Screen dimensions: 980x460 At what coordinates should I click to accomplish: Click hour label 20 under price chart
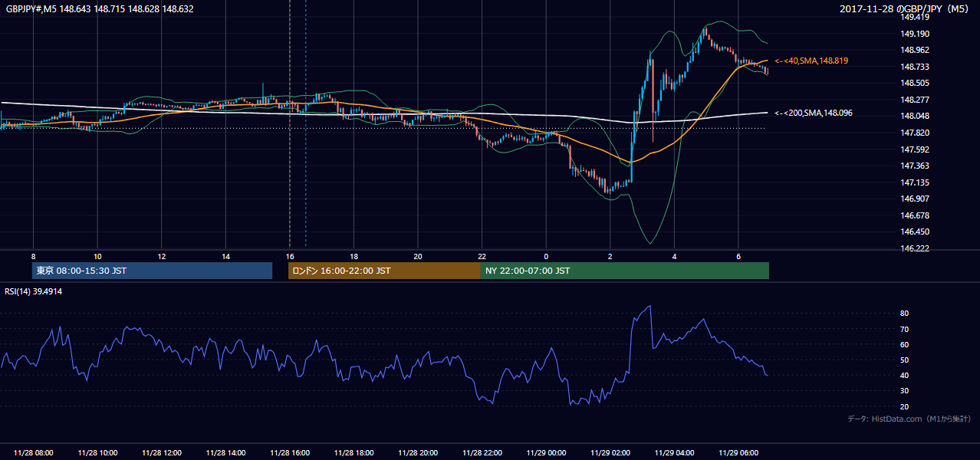pos(418,256)
